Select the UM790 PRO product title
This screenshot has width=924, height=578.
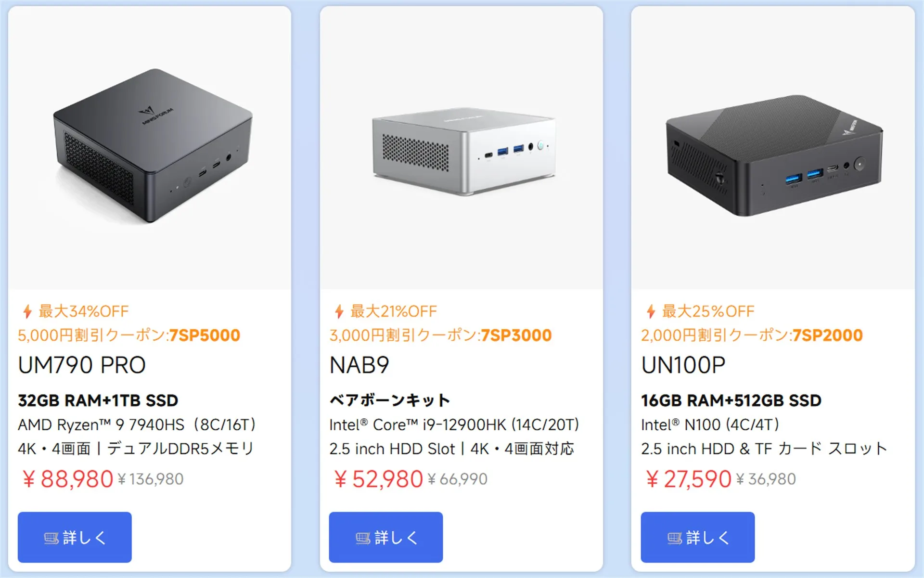[x=82, y=365]
